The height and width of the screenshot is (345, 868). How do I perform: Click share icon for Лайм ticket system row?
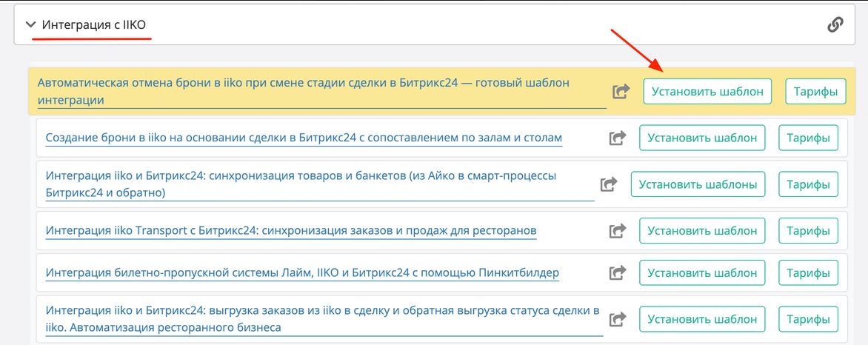(x=617, y=273)
